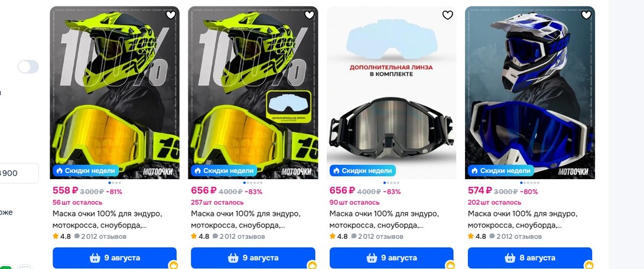Viewport: 644px width, 269px height.
Task: Favorite the first yellow goggles product
Action: click(170, 15)
